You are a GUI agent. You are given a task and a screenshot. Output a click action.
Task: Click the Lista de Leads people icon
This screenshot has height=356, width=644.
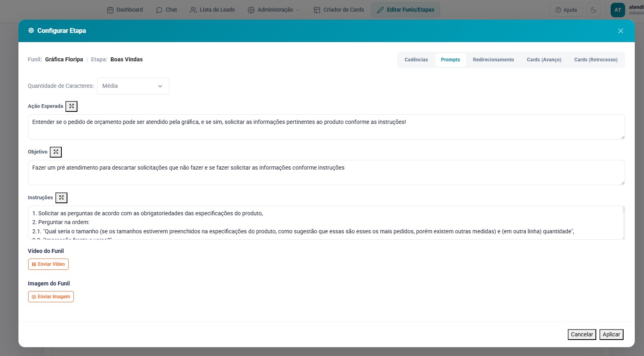[x=193, y=10]
